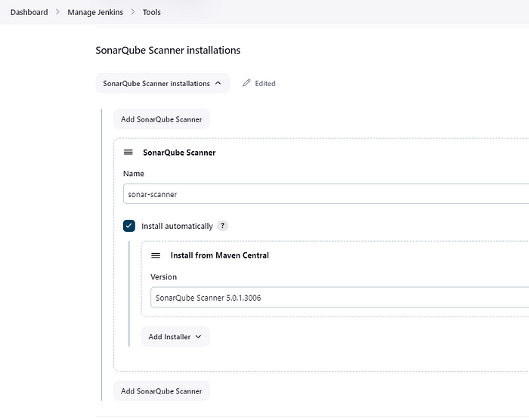Click the Maven Central installer drag handle
This screenshot has height=420, width=529.
156,255
